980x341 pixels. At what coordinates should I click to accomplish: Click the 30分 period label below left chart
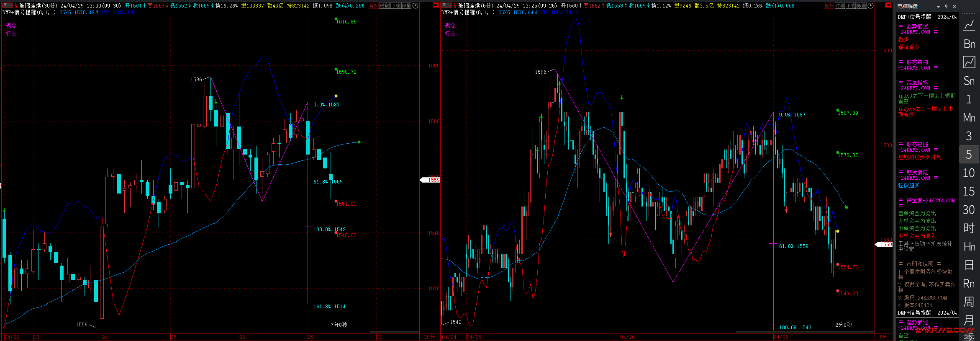tap(429, 337)
